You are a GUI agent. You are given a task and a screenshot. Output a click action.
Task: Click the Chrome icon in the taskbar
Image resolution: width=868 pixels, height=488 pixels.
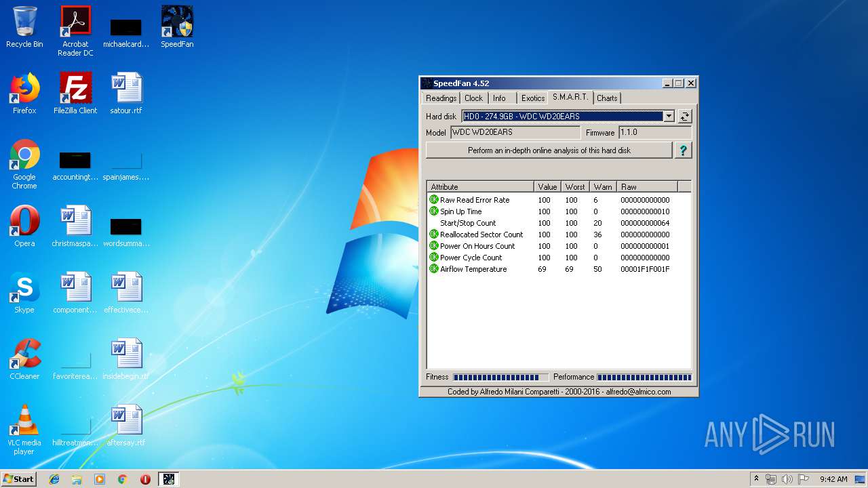click(x=123, y=479)
